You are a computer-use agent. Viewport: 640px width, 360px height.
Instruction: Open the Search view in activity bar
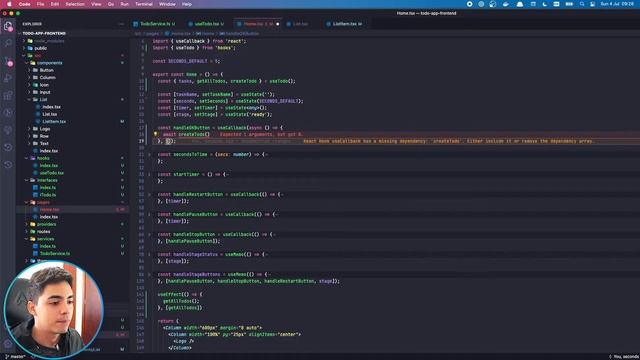pyautogui.click(x=8, y=43)
